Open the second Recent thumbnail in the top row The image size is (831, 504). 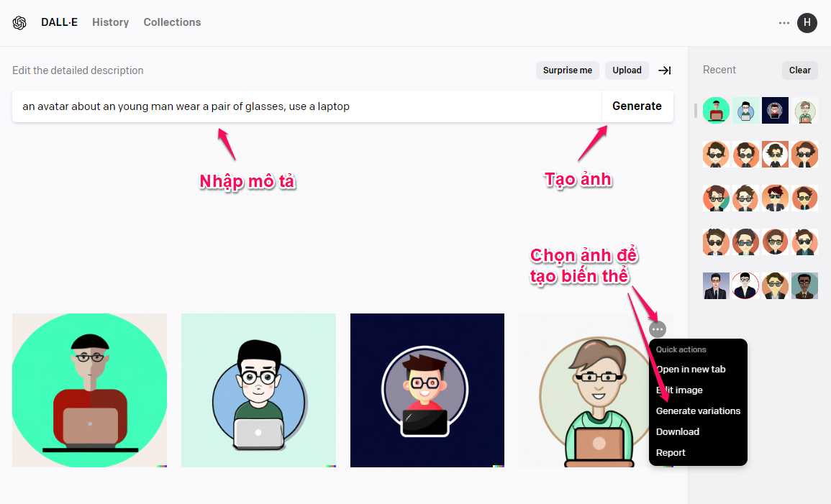pos(745,111)
